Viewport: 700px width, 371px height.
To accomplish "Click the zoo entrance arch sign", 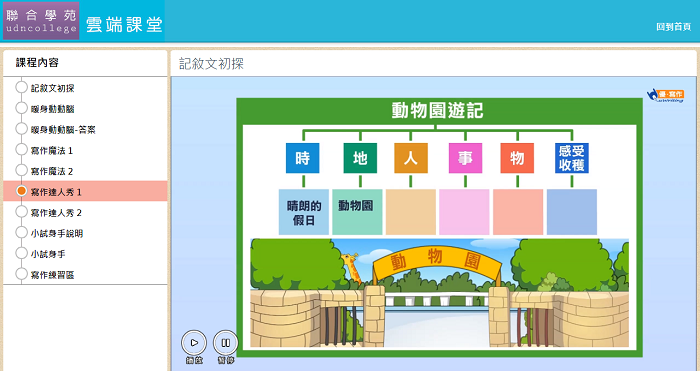I will [437, 263].
